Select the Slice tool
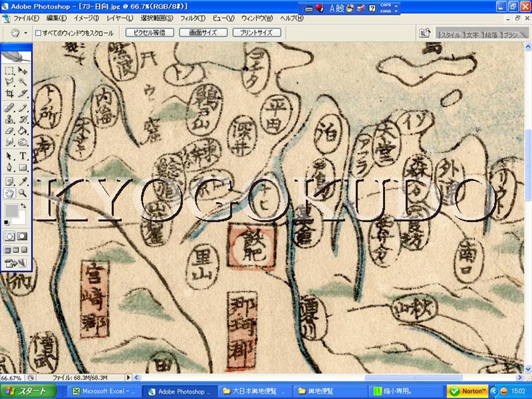This screenshot has width=532, height=399. (x=22, y=94)
